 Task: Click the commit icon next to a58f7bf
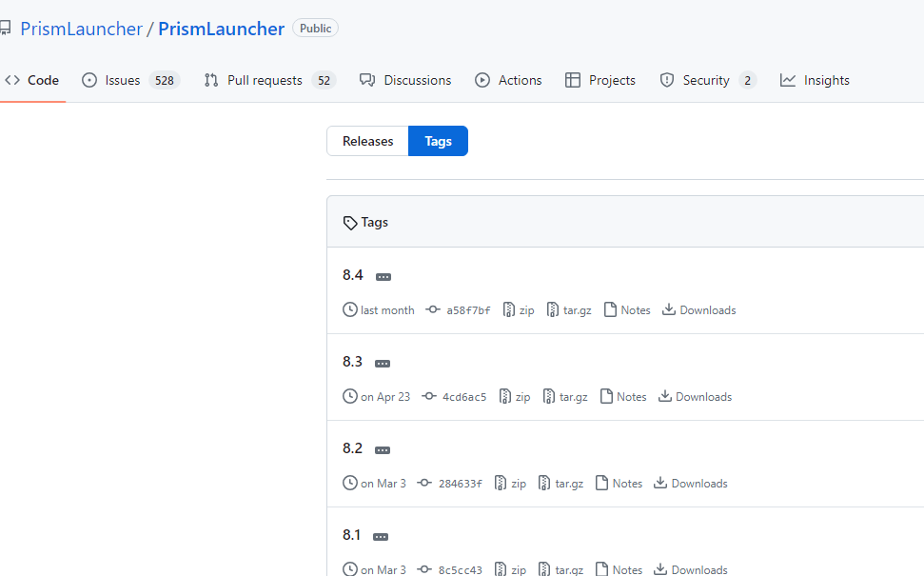[x=432, y=309]
